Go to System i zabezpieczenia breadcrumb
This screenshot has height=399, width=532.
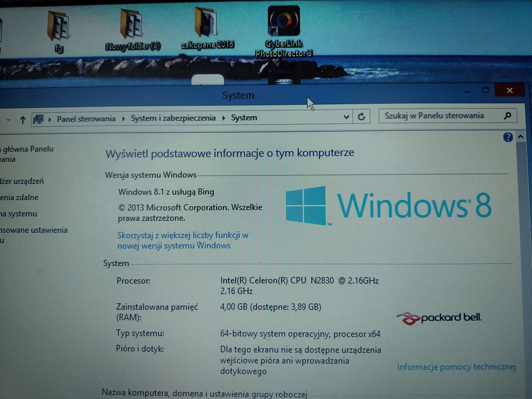coord(173,118)
